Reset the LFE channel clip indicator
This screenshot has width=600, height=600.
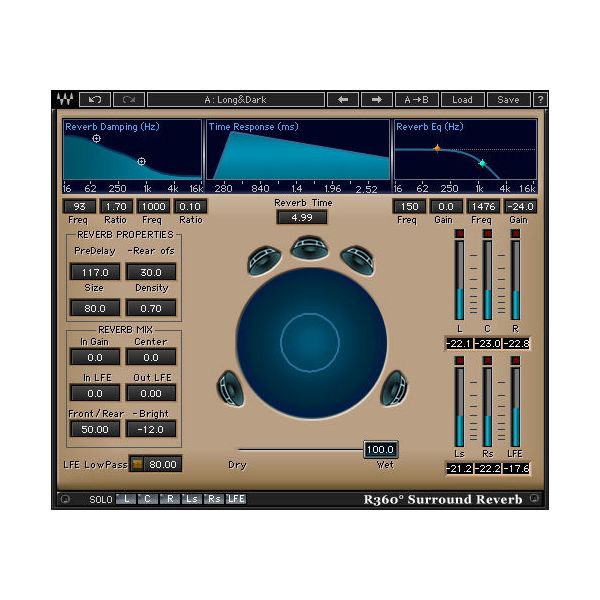coord(515,360)
